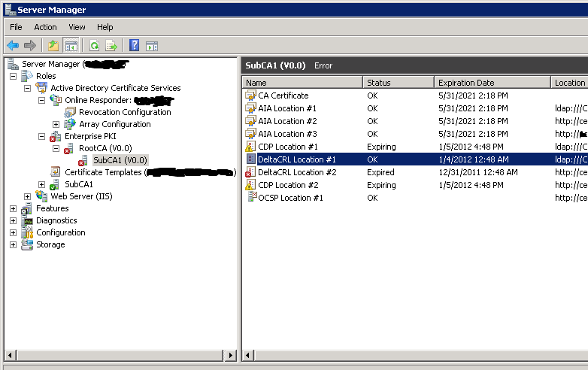
Task: Click the Up one level folder icon
Action: (x=53, y=46)
